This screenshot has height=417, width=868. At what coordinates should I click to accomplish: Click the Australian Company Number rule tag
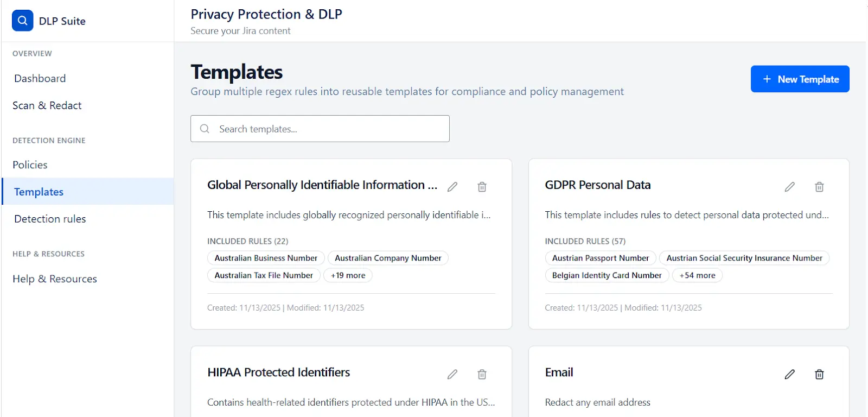[x=388, y=258]
